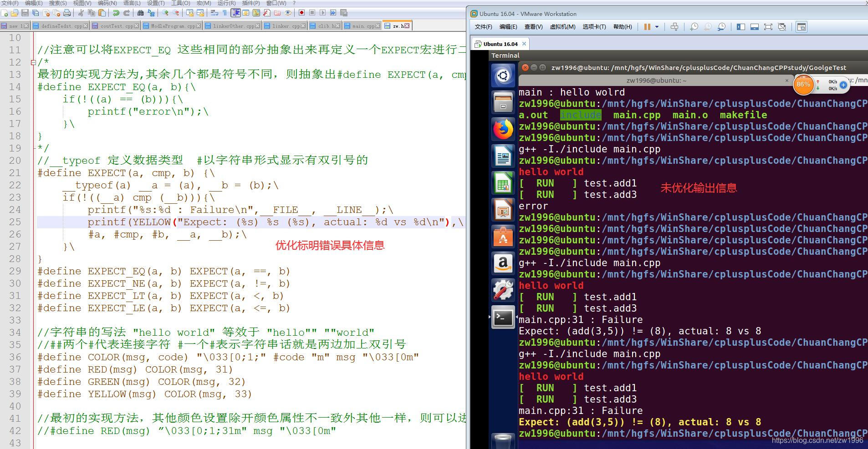Switch to the defineTedst.cpp tab

coord(61,26)
